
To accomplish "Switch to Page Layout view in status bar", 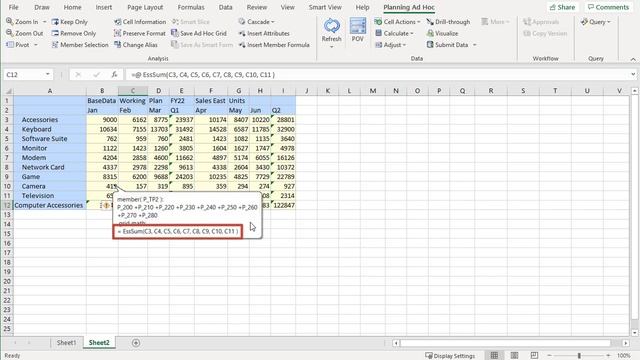I will [514, 356].
